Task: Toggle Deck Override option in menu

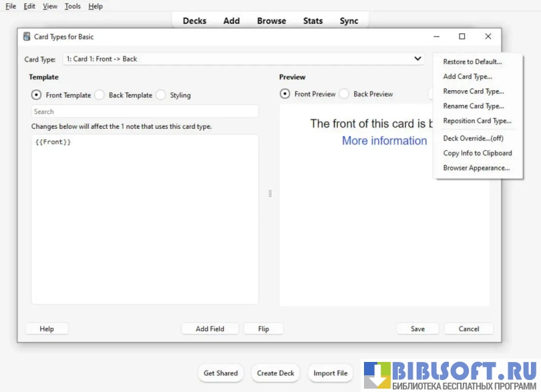Action: click(x=473, y=138)
